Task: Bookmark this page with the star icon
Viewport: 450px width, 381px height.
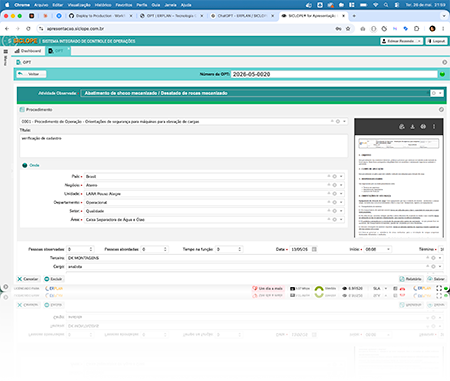Action: [x=348, y=29]
